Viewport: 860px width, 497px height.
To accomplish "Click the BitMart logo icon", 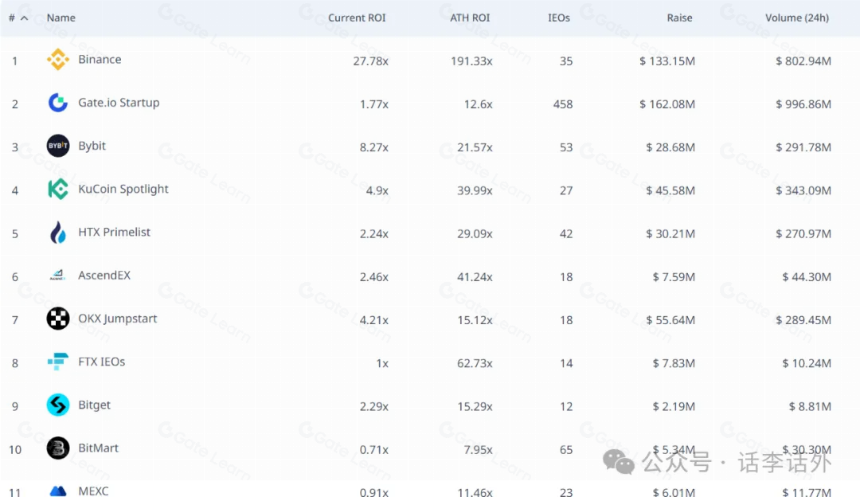I will point(58,448).
